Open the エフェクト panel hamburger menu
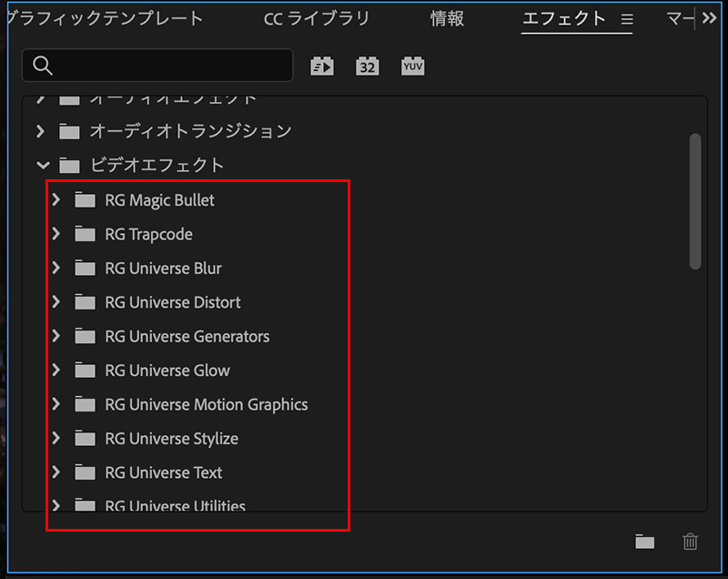This screenshot has width=728, height=579. 626,19
